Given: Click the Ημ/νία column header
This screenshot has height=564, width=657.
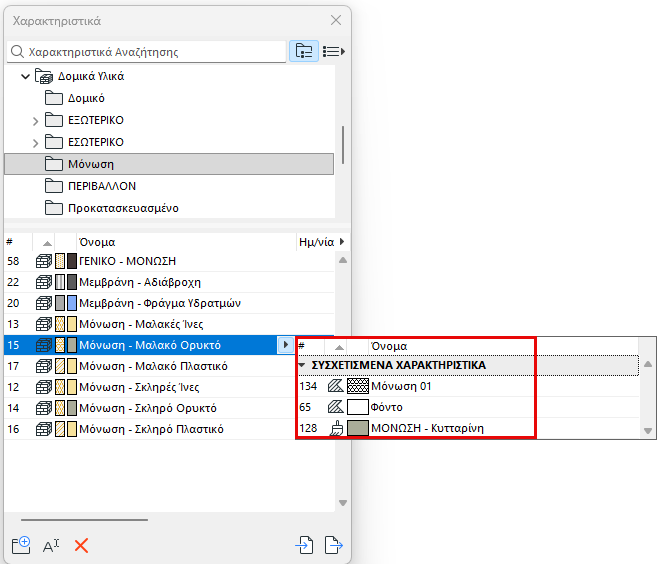Looking at the screenshot, I should pyautogui.click(x=316, y=242).
